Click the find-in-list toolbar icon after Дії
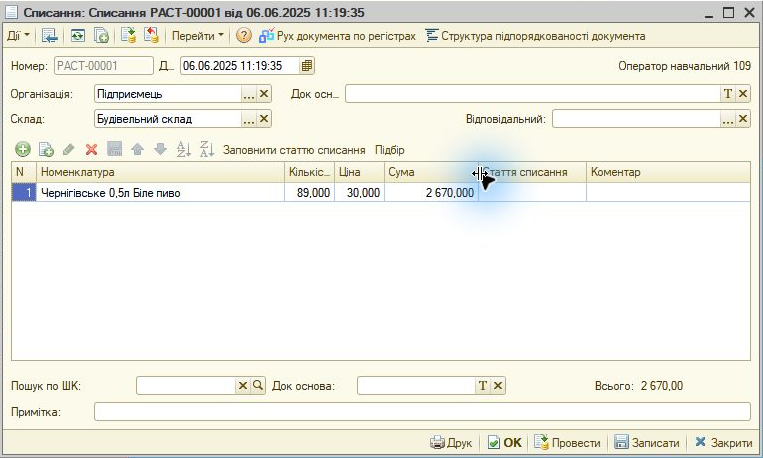The width and height of the screenshot is (763, 458). (49, 36)
